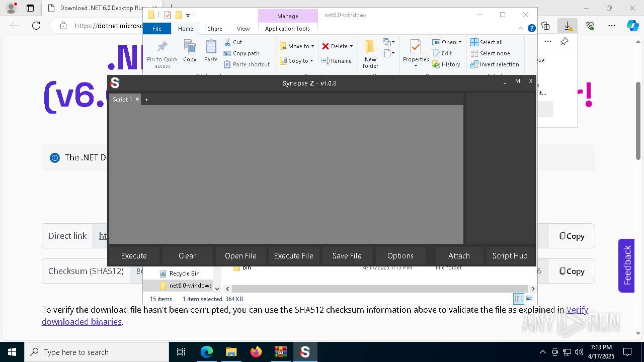Click Rename in the ribbon

[x=337, y=61]
